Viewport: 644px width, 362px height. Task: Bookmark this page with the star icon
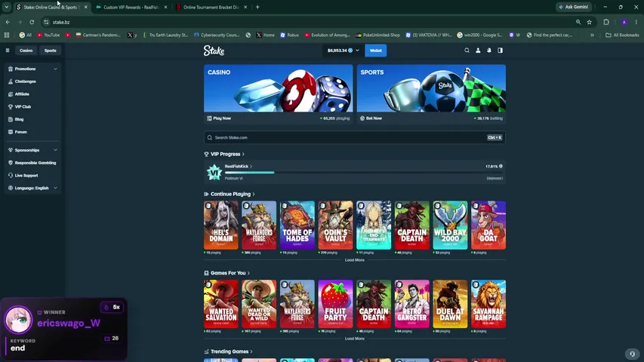[x=590, y=22]
